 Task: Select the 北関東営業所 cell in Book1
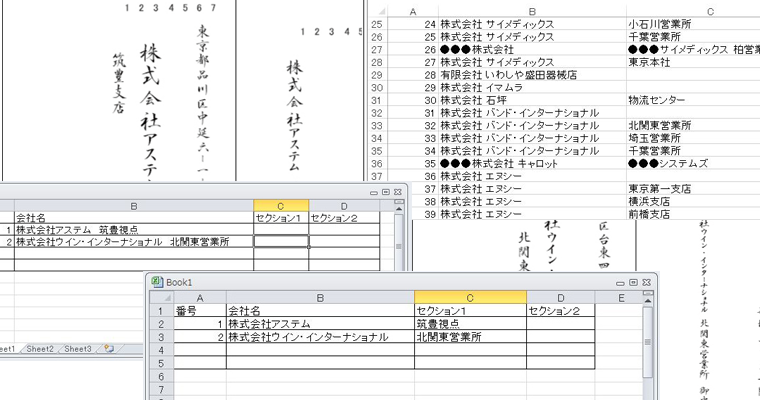pyautogui.click(x=470, y=337)
